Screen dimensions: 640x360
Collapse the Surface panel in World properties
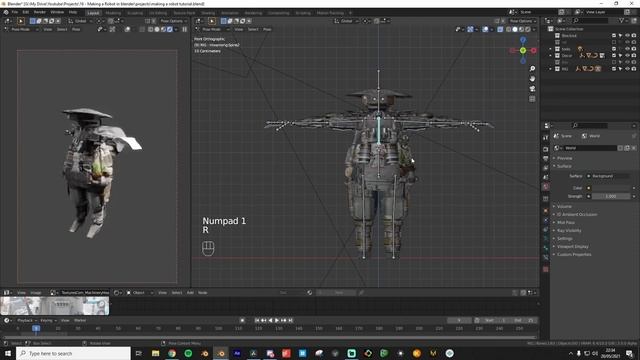[564, 166]
